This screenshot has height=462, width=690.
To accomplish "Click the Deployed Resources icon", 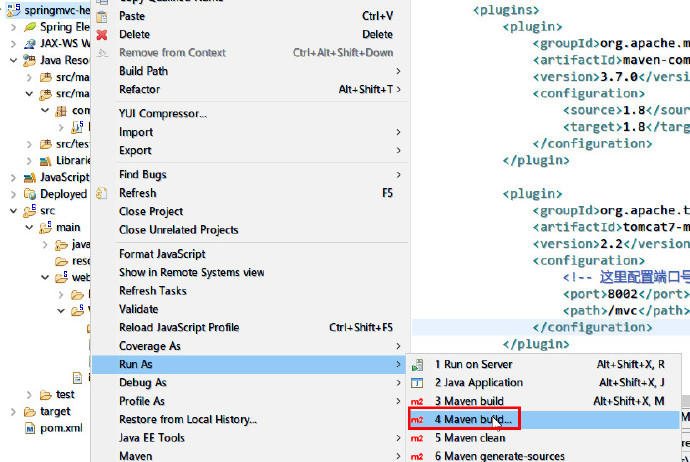I will 30,194.
